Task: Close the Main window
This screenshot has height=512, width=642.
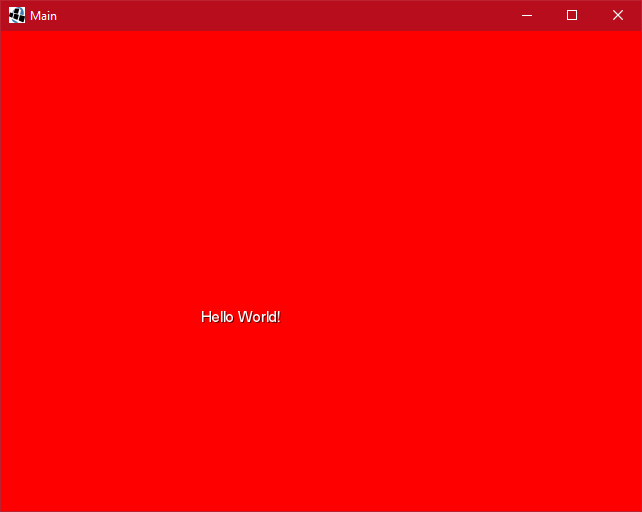Action: [x=618, y=16]
